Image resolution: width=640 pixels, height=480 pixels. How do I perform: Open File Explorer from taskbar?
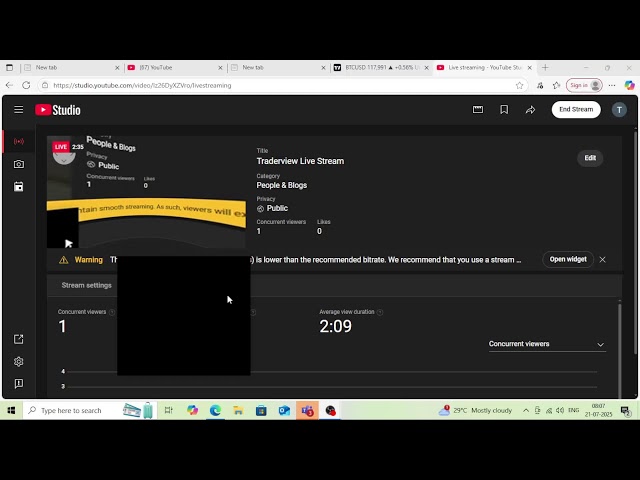click(238, 410)
